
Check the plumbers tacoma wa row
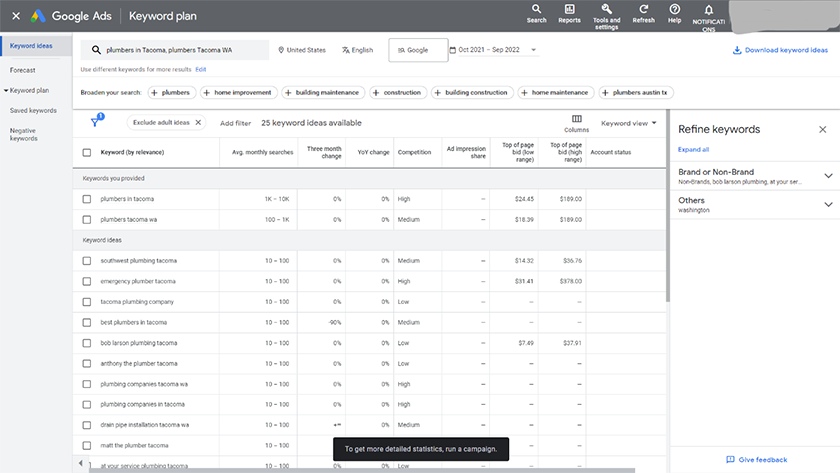[87, 220]
